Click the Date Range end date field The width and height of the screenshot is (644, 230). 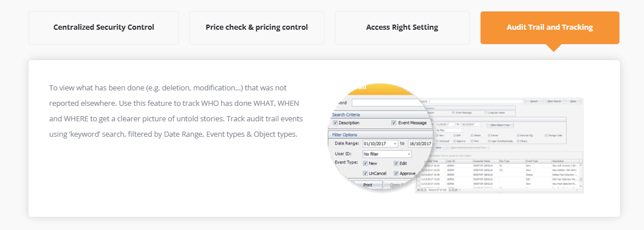(420, 144)
